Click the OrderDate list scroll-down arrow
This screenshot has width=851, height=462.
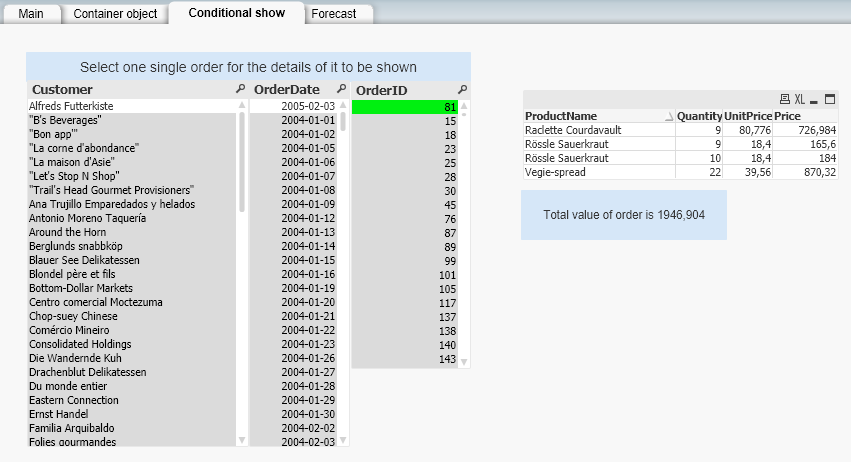[x=344, y=439]
